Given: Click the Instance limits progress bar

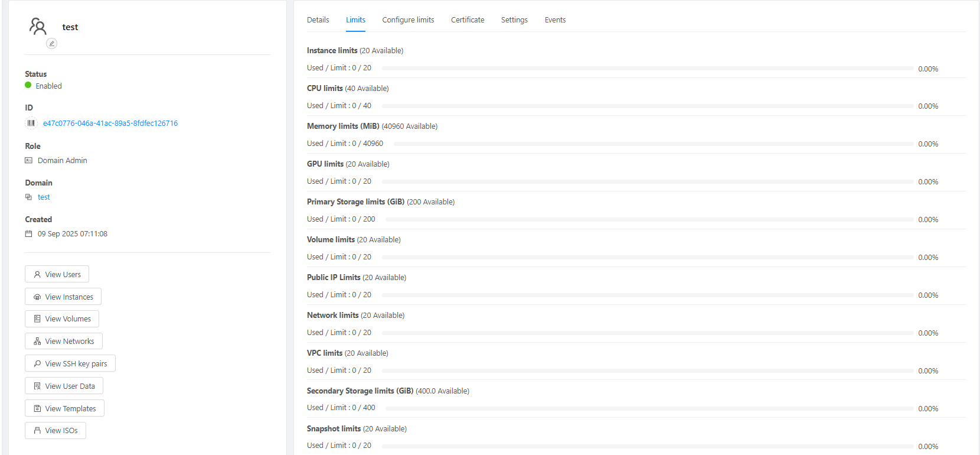Looking at the screenshot, I should pyautogui.click(x=647, y=69).
